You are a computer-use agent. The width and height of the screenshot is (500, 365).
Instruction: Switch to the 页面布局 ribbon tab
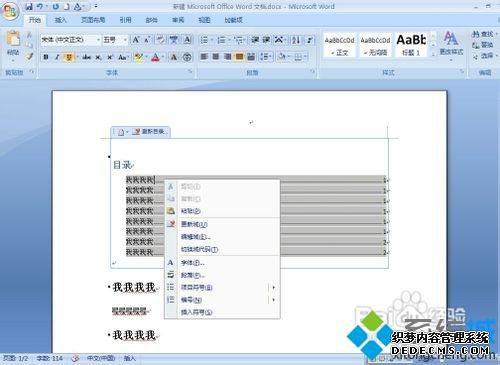click(93, 20)
